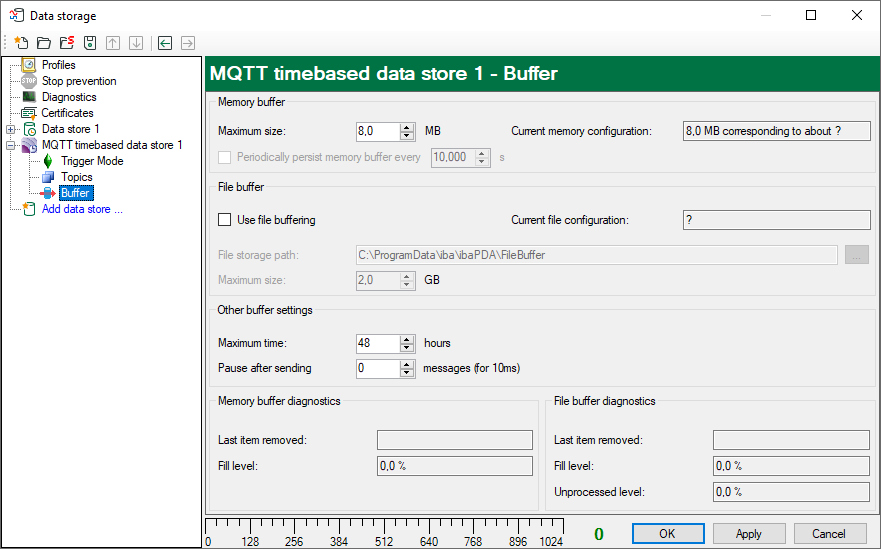Create a new data storage configuration
Screen dimensions: 881x549
click(21, 43)
